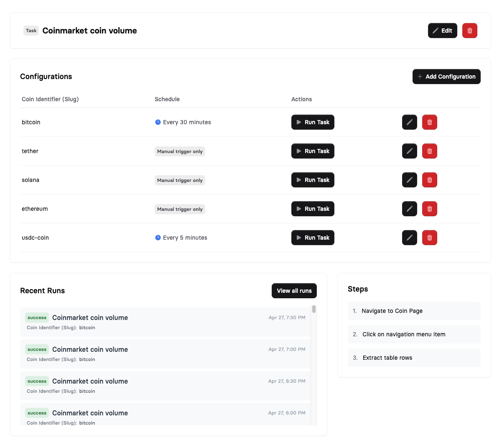Click the clock icon beside Every 5 minutes

pos(158,238)
